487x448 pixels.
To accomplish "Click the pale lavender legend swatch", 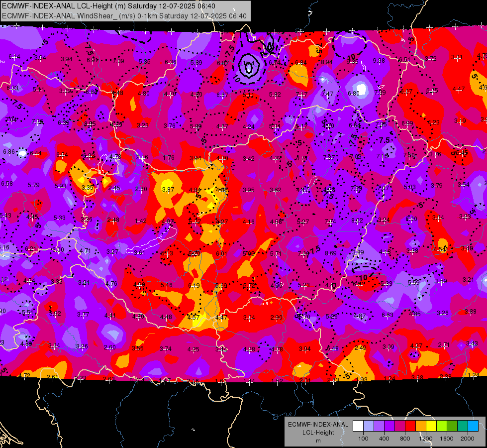I will coord(369,426).
